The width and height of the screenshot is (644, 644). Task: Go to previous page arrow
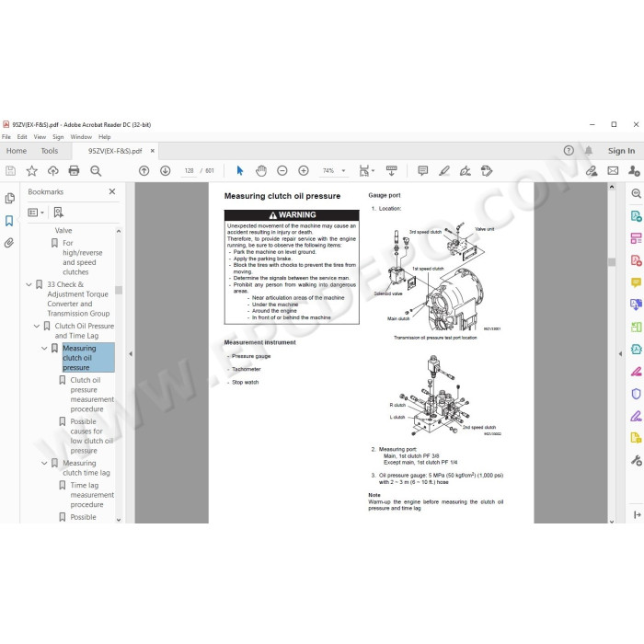point(144,171)
